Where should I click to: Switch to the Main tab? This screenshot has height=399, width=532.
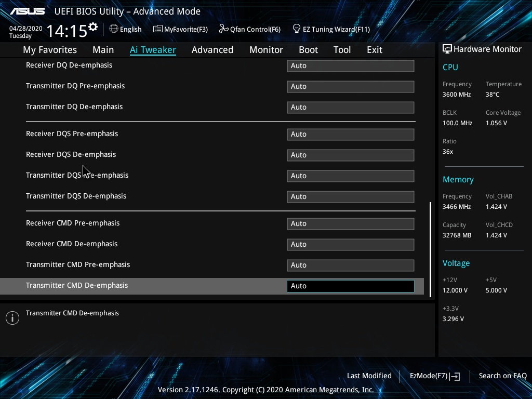tap(103, 50)
